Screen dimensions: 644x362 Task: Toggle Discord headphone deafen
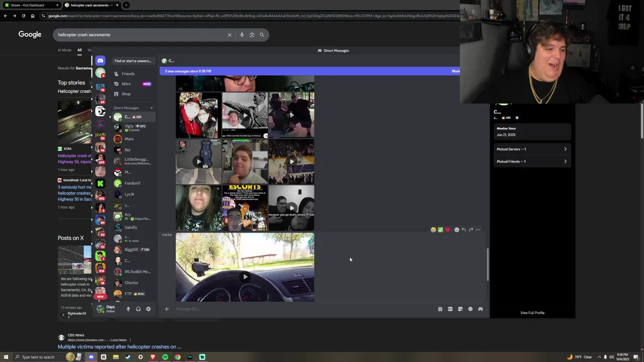pyautogui.click(x=138, y=309)
